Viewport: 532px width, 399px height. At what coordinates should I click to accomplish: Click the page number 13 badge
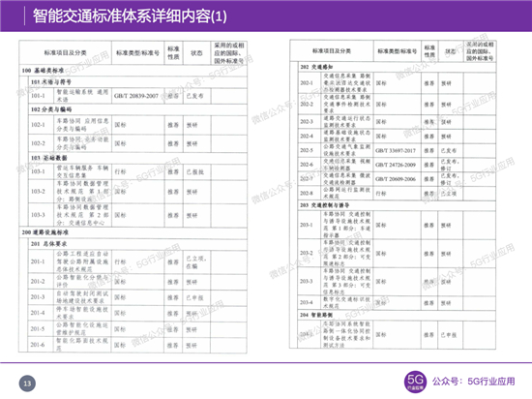(x=27, y=384)
